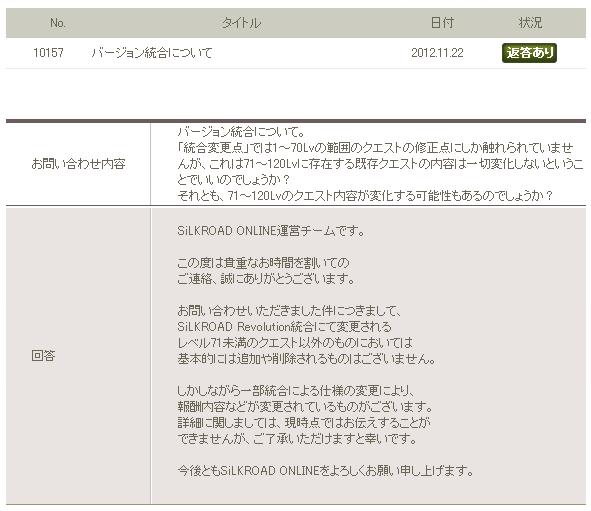This screenshot has height=511, width=591.
Task: Click line starting 報酬内容などが変更されている
Action: (x=305, y=407)
